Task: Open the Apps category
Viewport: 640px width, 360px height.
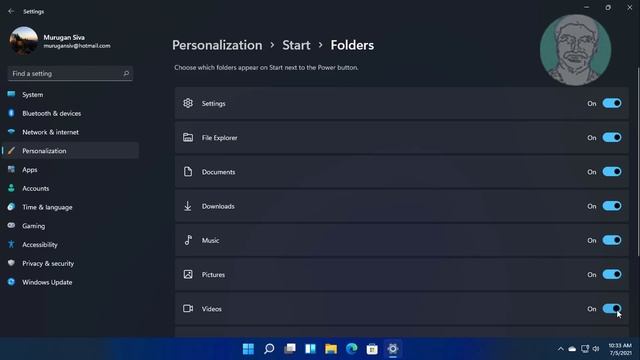Action: point(70,169)
